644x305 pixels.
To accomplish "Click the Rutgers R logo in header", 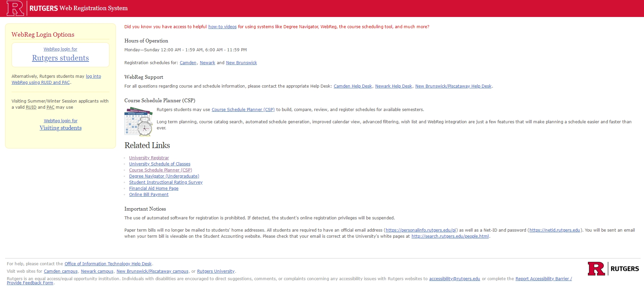I will [15, 8].
